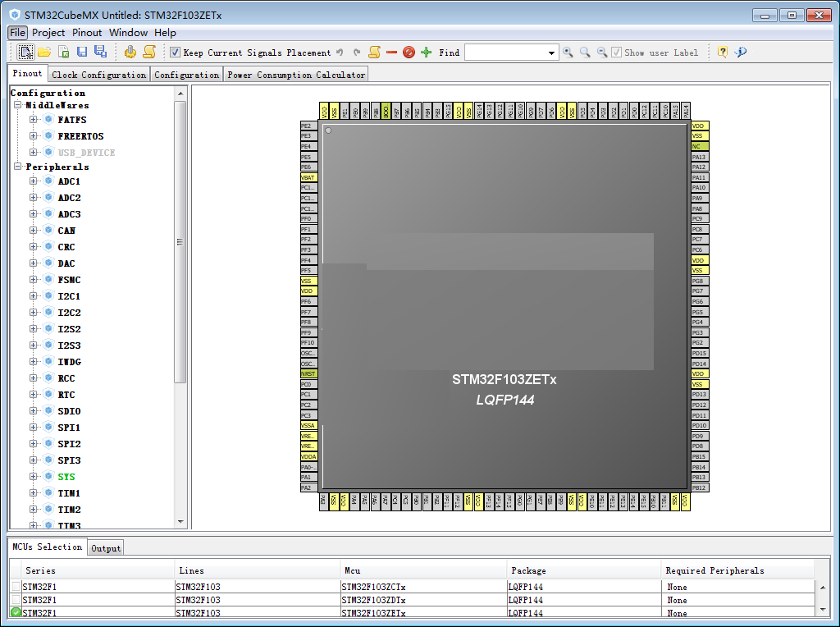Click the red prohibited circle icon
Viewport: 840px width, 627px height.
point(409,52)
